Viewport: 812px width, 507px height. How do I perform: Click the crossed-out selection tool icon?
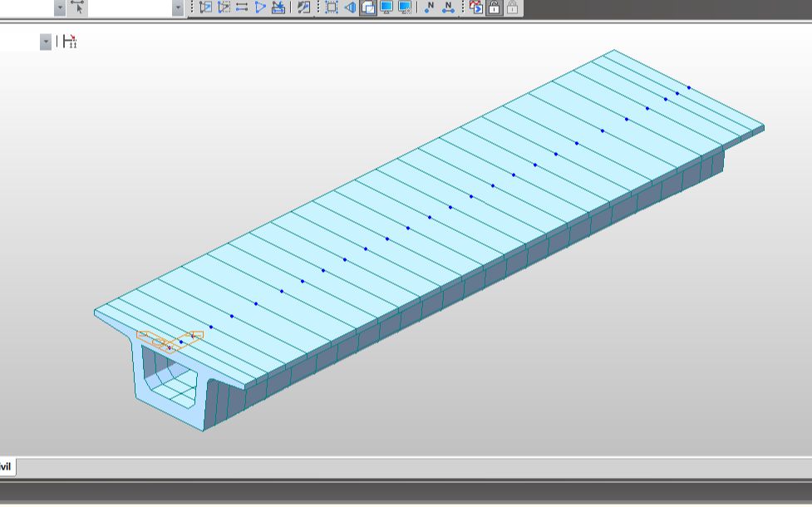[278, 7]
